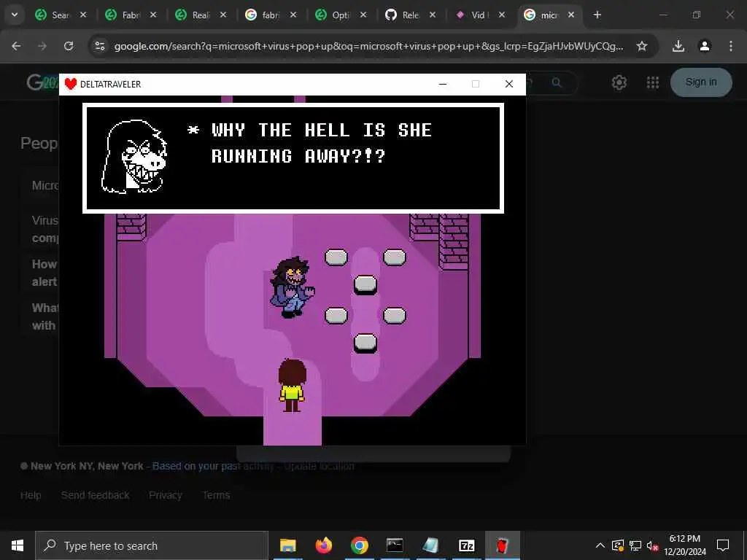The width and height of the screenshot is (747, 560).
Task: Click the 'New York NY, New York' location text
Action: (x=87, y=466)
